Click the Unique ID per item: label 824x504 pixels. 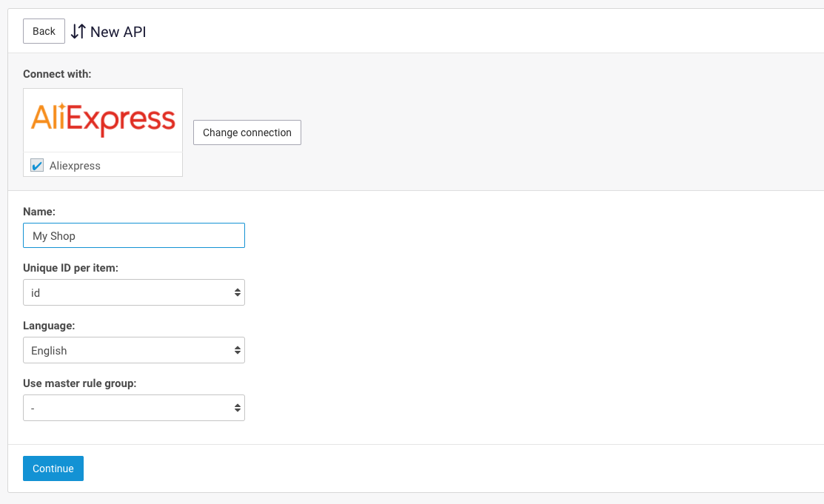[70, 268]
